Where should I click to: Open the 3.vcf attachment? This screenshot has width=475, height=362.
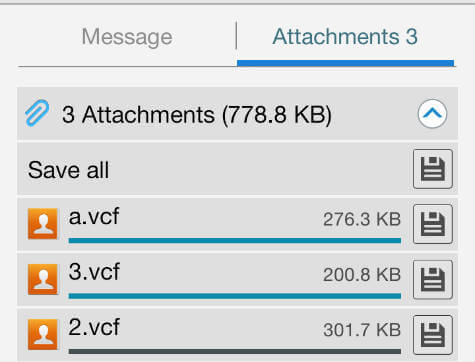tap(94, 272)
